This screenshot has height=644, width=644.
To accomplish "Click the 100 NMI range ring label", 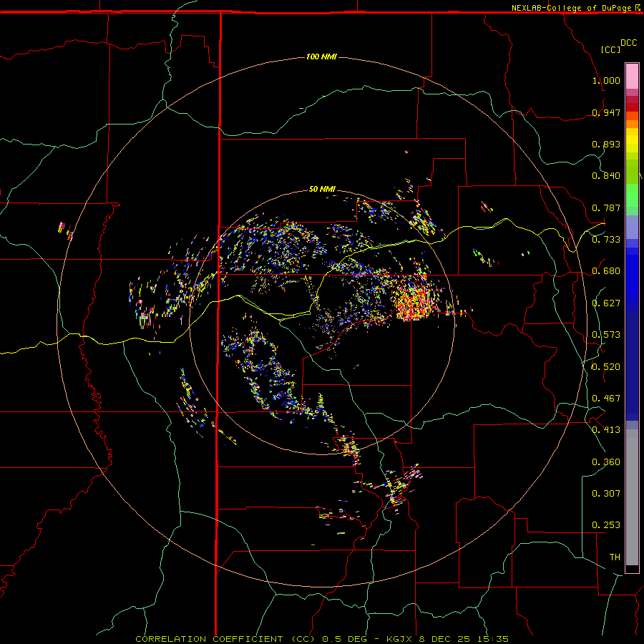I will click(x=321, y=57).
